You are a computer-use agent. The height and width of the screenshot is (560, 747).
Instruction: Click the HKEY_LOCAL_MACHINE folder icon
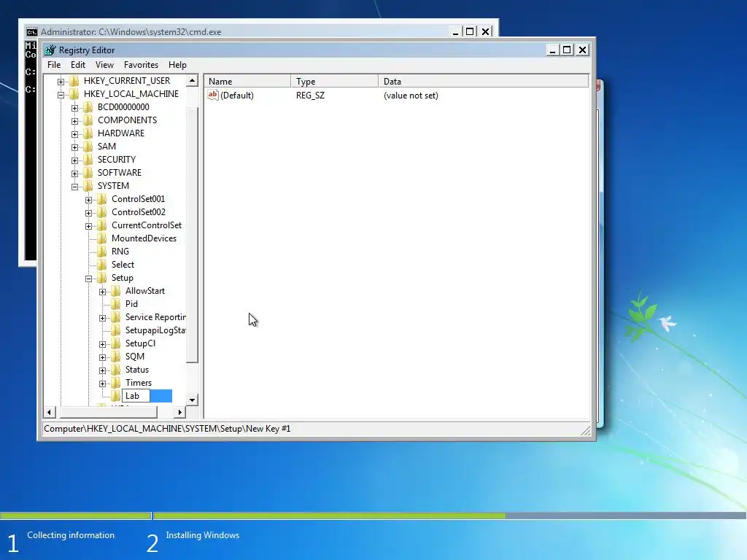(74, 94)
